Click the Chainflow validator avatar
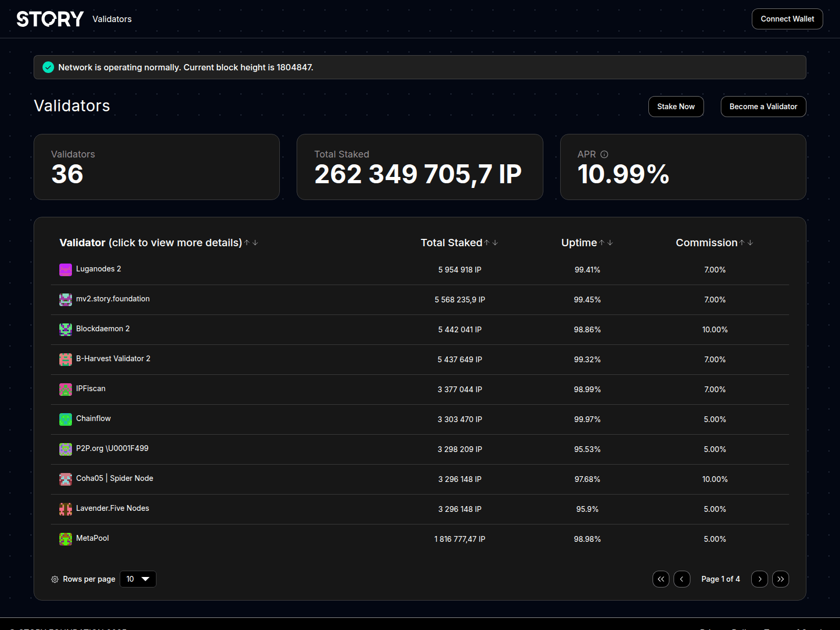 coord(66,419)
